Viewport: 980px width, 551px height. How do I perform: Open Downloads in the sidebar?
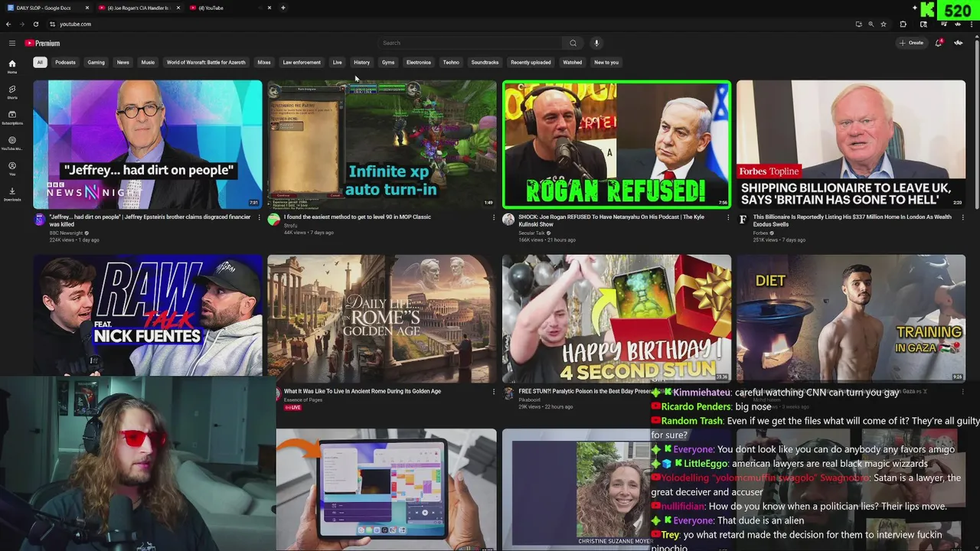12,194
